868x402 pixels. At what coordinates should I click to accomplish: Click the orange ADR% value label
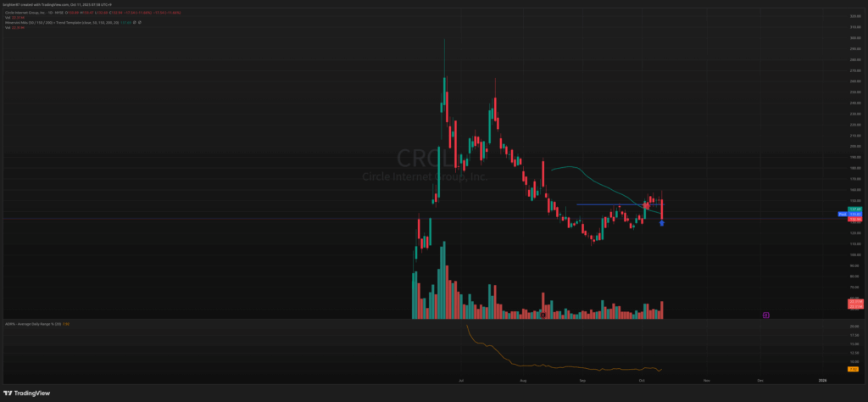click(853, 369)
